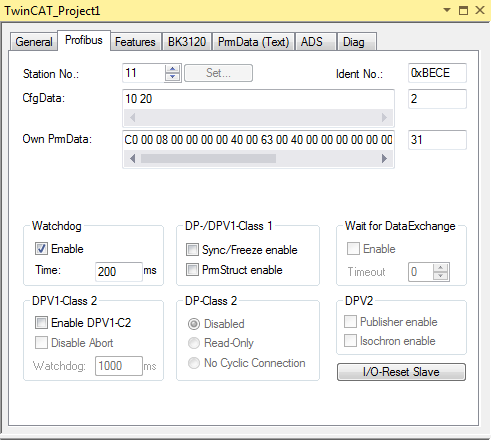Viewport: 491px width, 440px height.
Task: Open the window position dropdown arrow
Action: click(447, 10)
